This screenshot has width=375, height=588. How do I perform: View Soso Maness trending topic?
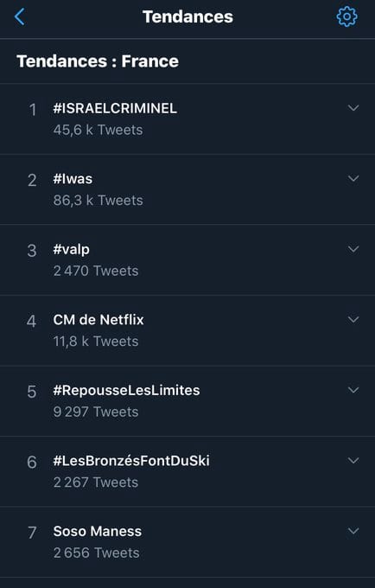click(98, 532)
